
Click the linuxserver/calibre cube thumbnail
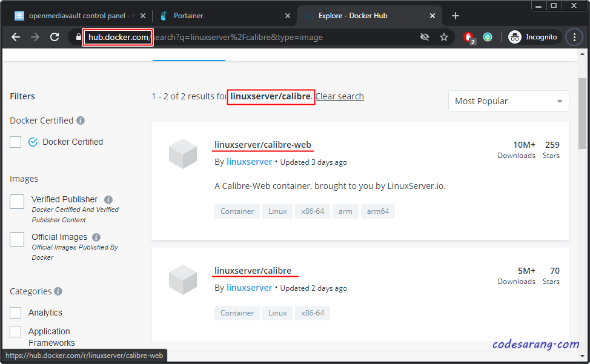[183, 280]
